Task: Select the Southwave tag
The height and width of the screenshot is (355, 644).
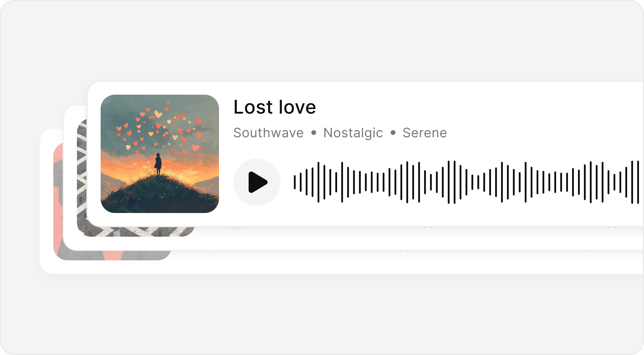Action: pyautogui.click(x=268, y=133)
